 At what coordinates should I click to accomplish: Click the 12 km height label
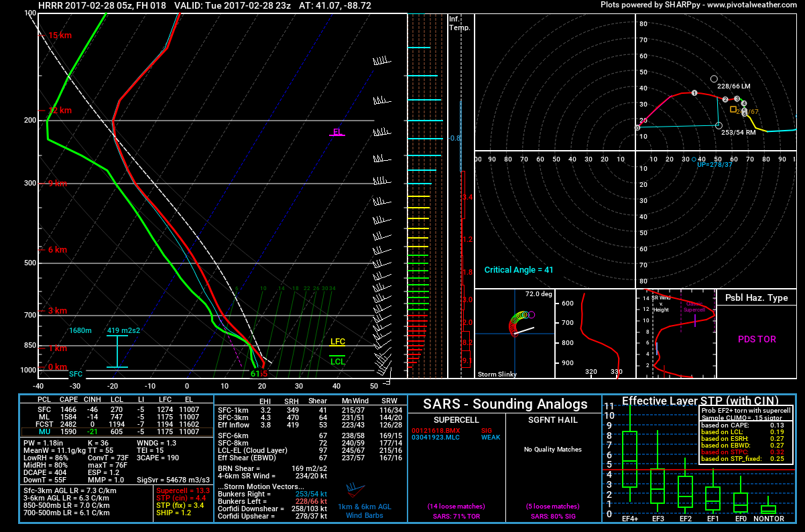click(x=59, y=111)
